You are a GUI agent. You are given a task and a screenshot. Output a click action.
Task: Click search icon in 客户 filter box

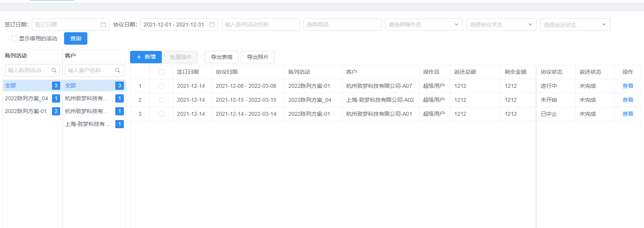118,70
